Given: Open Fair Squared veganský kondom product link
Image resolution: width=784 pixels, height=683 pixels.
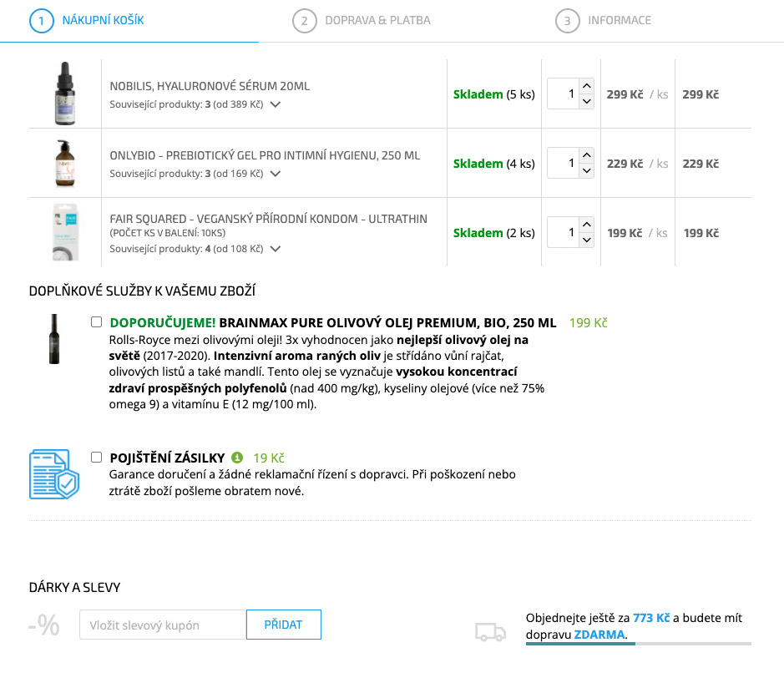Looking at the screenshot, I should [x=269, y=219].
